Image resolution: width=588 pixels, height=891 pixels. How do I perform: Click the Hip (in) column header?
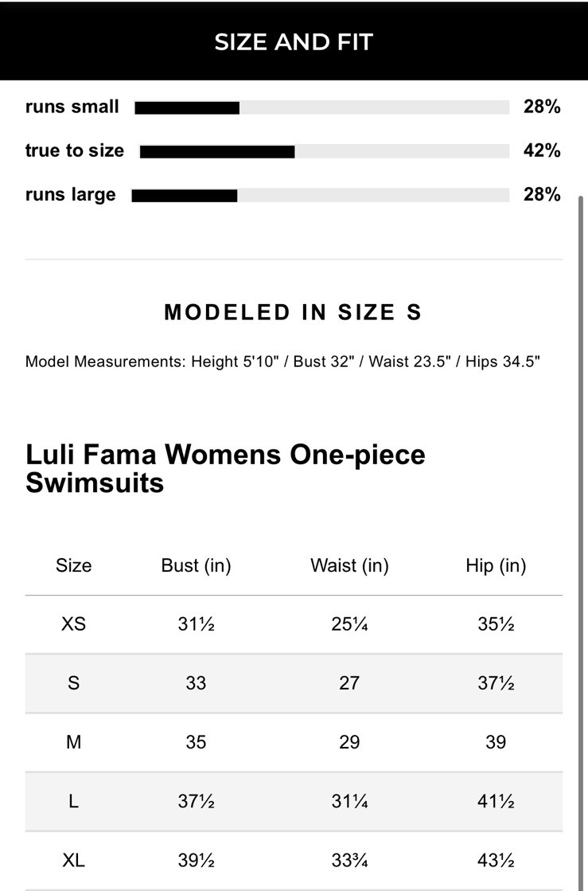[x=496, y=565]
